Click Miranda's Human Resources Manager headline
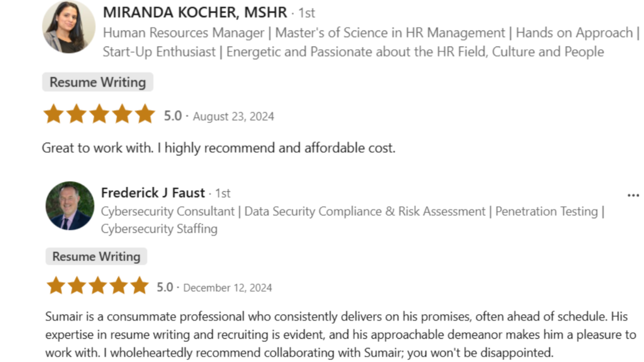The height and width of the screenshot is (362, 644). (x=371, y=42)
